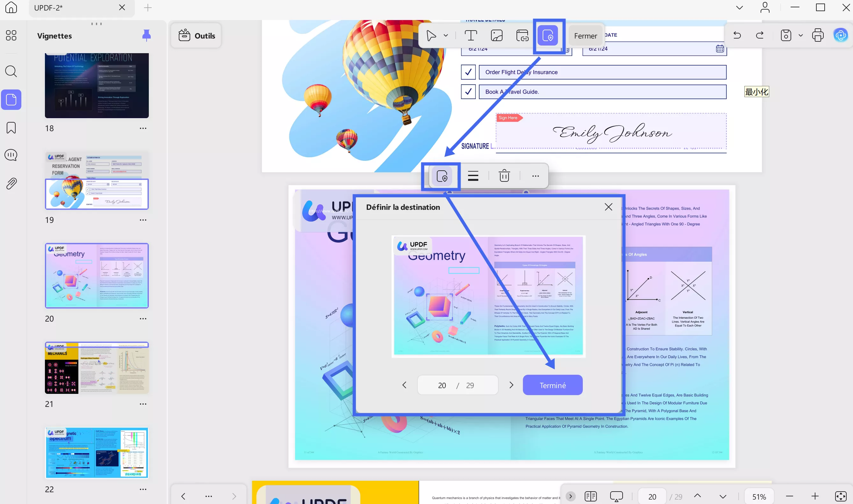Zoom out with minus button

(789, 496)
